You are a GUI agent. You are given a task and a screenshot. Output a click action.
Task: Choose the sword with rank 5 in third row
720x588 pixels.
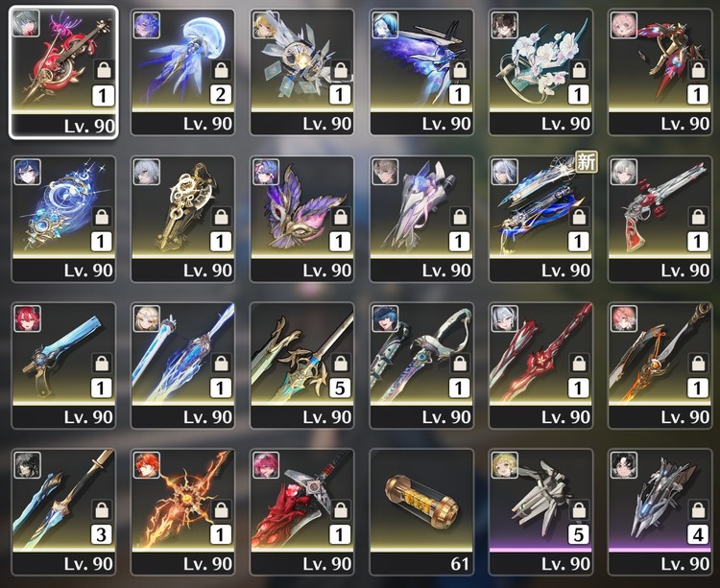(302, 365)
